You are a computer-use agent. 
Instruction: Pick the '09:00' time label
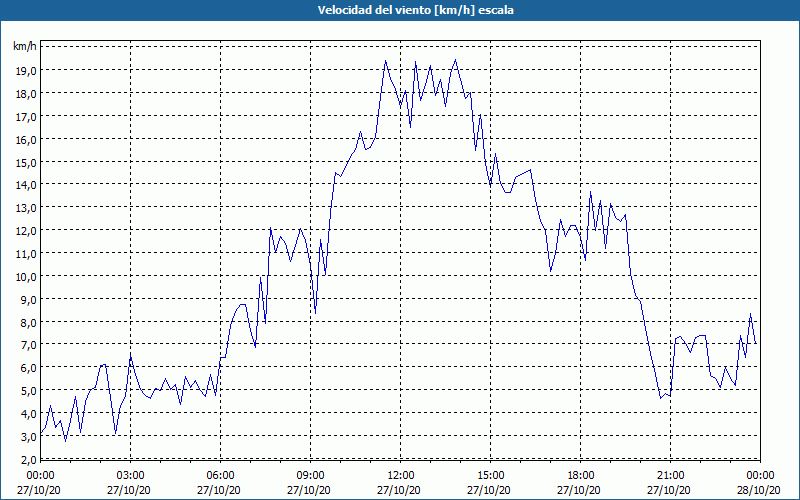coord(311,476)
